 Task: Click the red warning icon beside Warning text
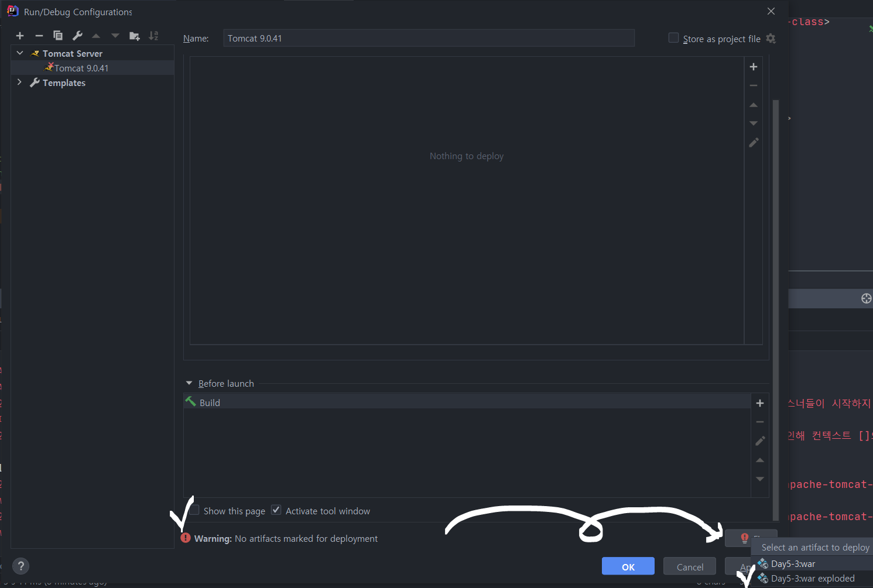186,538
